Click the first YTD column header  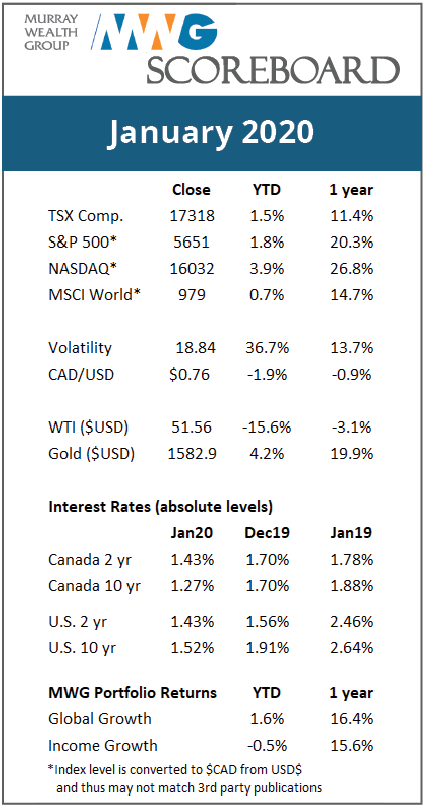[267, 190]
